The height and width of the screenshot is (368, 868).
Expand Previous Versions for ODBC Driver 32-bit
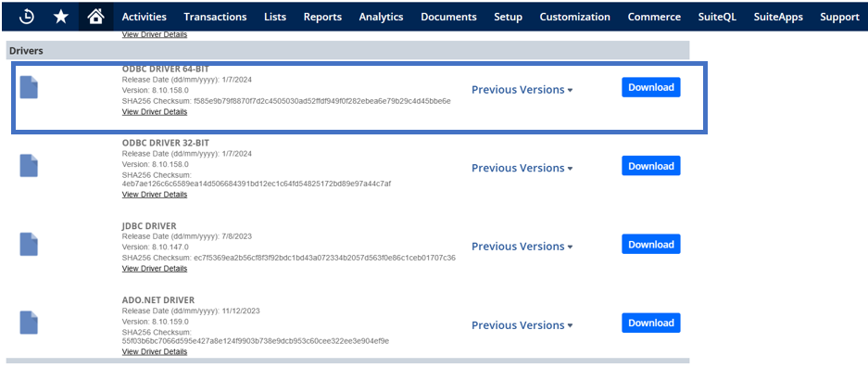(x=522, y=168)
